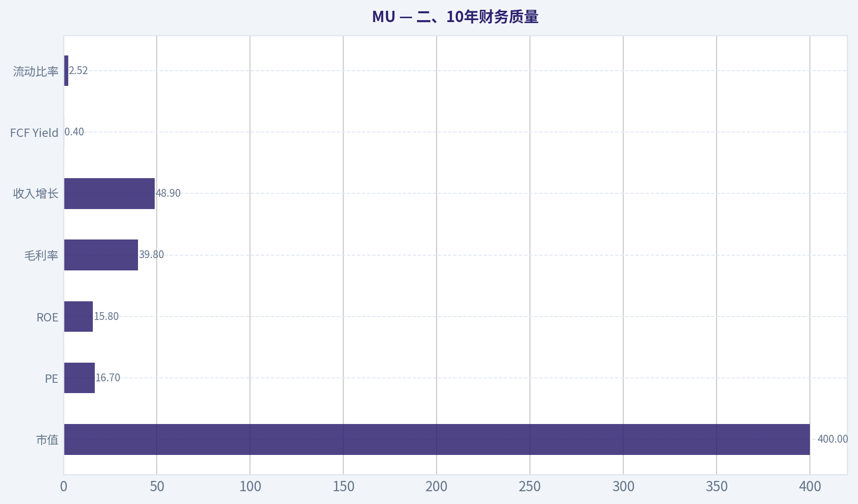Select the 毛利率 axis label

pos(41,255)
